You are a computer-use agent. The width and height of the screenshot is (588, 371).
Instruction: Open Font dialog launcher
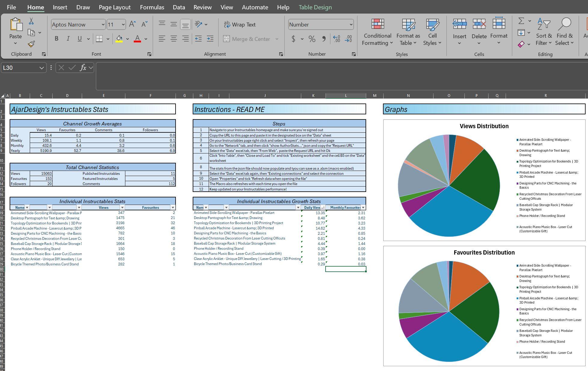(149, 54)
